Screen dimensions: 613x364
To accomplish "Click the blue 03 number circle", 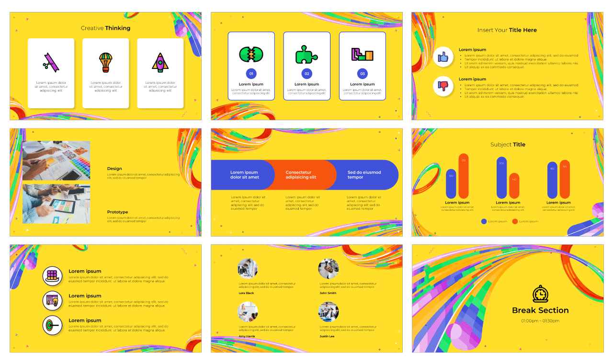I will (x=362, y=74).
